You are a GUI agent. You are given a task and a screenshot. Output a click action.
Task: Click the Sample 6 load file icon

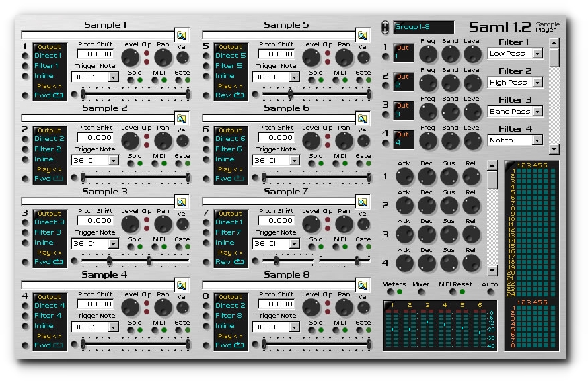pyautogui.click(x=363, y=118)
